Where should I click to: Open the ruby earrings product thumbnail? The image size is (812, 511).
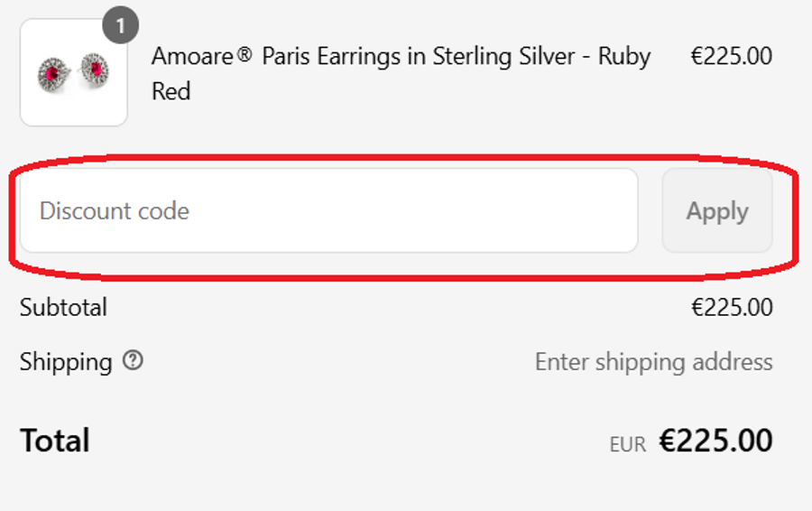74,73
